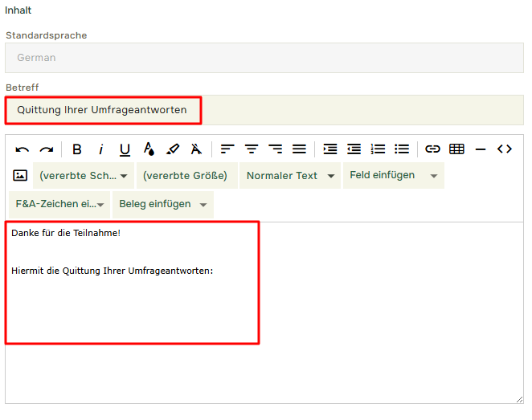
Task: Insert a table
Action: click(456, 149)
